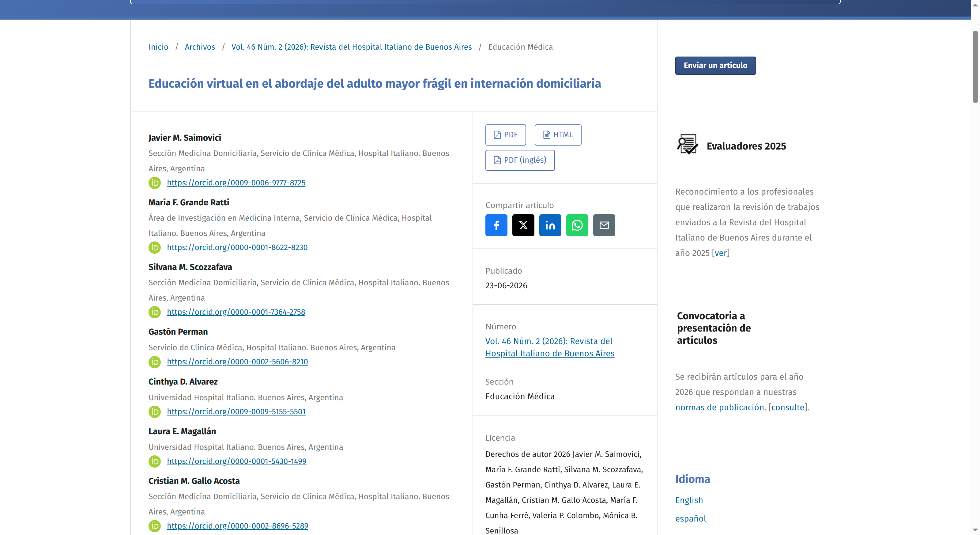Share article on X (Twitter)
980x535 pixels.
click(523, 225)
